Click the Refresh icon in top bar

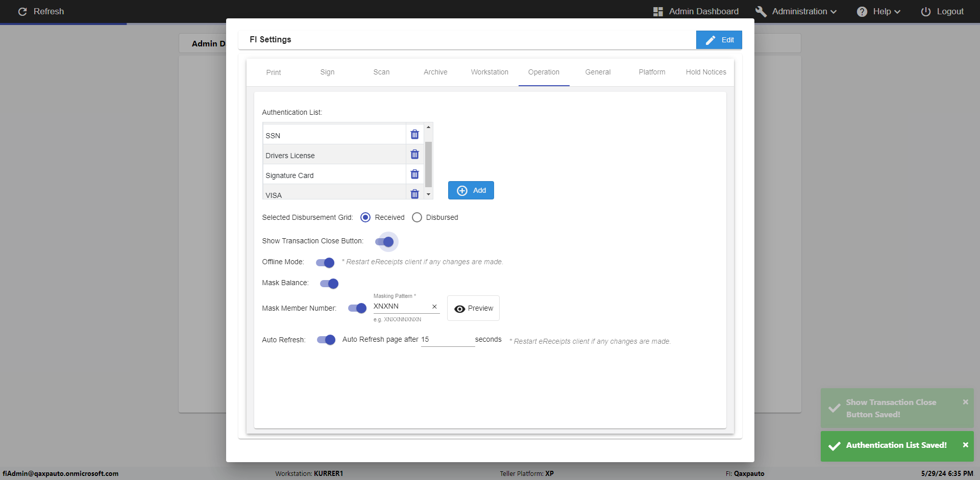pos(22,11)
